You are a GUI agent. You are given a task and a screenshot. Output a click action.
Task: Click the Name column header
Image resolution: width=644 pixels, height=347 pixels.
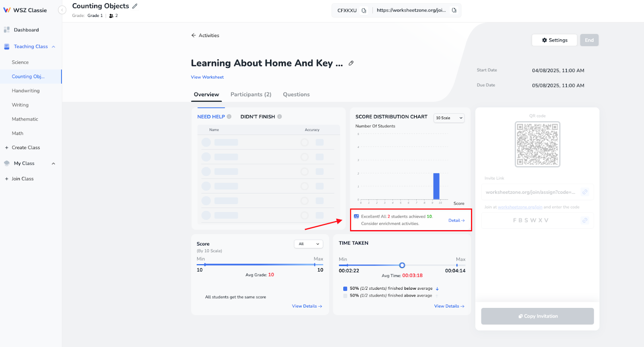pyautogui.click(x=214, y=130)
